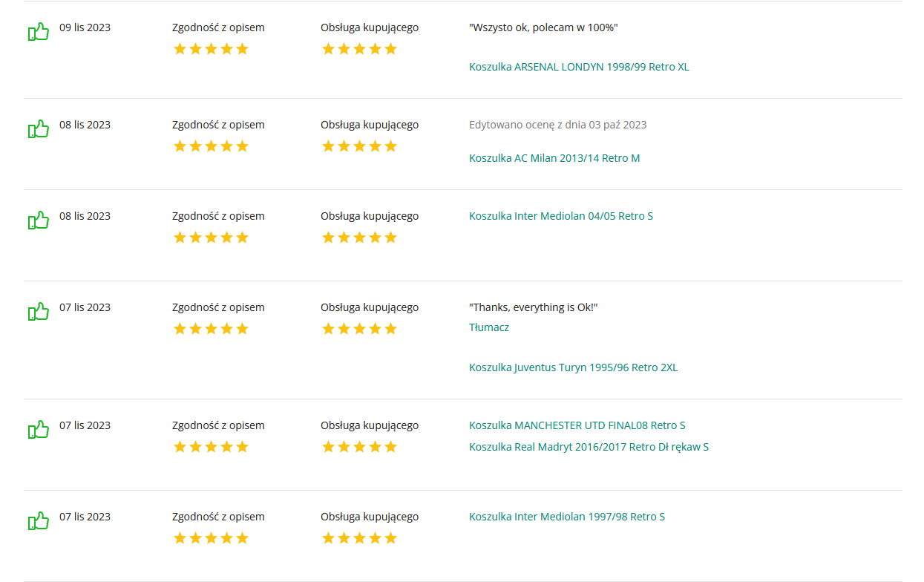Click Obsługa kupującego stars in AC Milan review
The width and height of the screenshot is (924, 582).
[359, 146]
